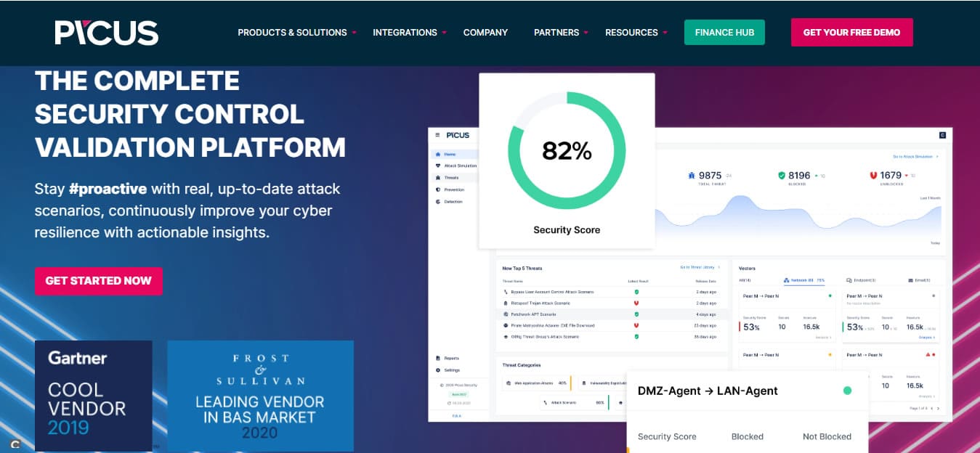Click DMZ-Agent → LAN-Agent card title

click(x=708, y=391)
